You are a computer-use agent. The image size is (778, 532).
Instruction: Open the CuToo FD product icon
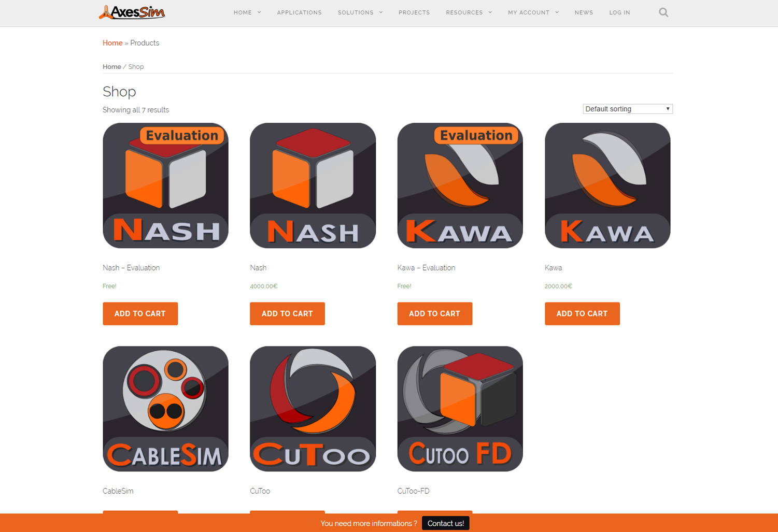(460, 409)
